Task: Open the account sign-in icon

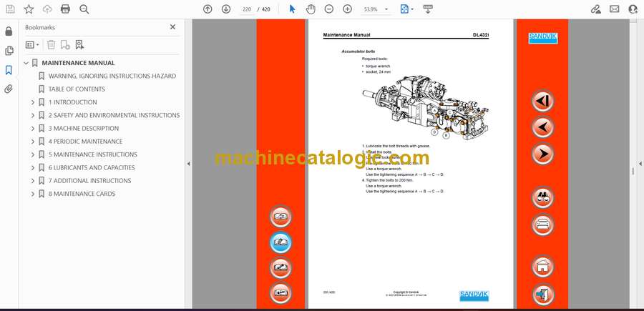Action: click(x=633, y=9)
